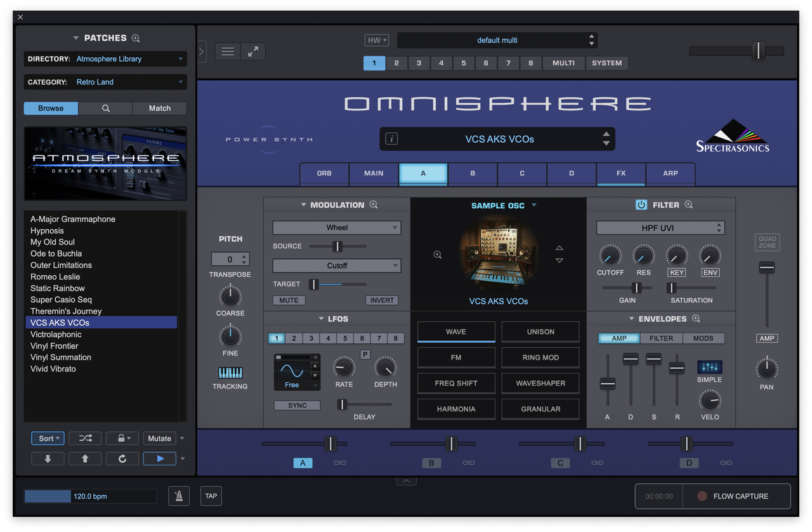This screenshot has width=812, height=532.
Task: Toggle layer B button in mixer strip
Action: click(x=431, y=463)
